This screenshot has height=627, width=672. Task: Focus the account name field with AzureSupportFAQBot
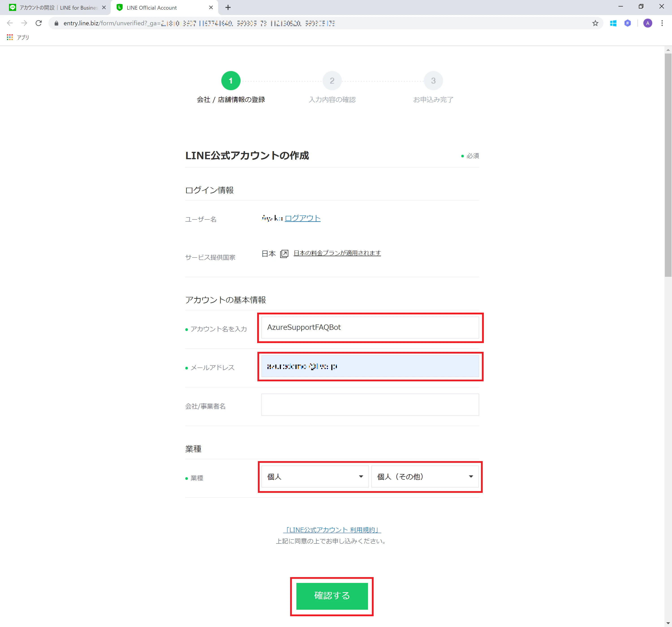370,327
